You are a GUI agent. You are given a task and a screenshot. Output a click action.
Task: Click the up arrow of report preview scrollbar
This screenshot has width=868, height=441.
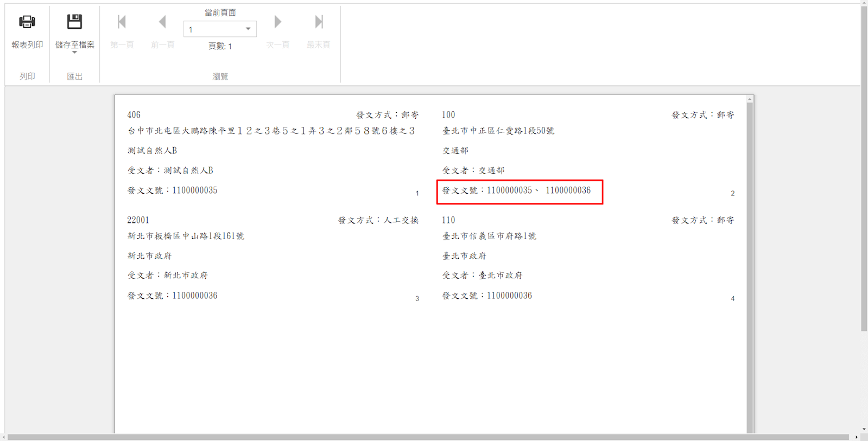(x=750, y=99)
